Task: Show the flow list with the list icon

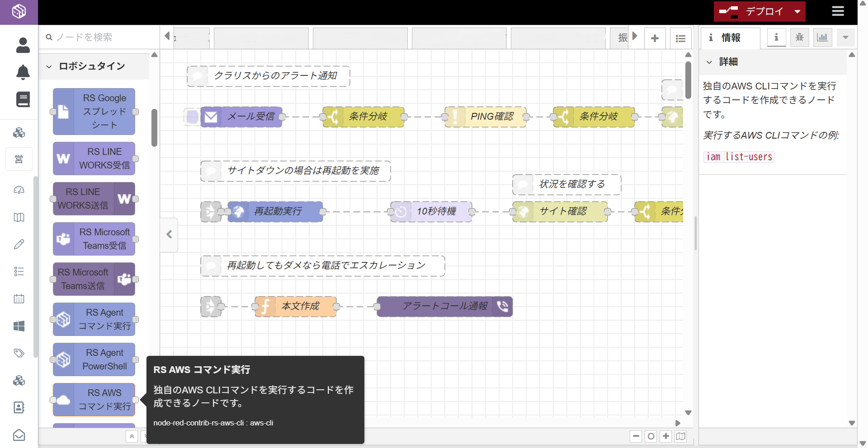Action: (x=680, y=38)
